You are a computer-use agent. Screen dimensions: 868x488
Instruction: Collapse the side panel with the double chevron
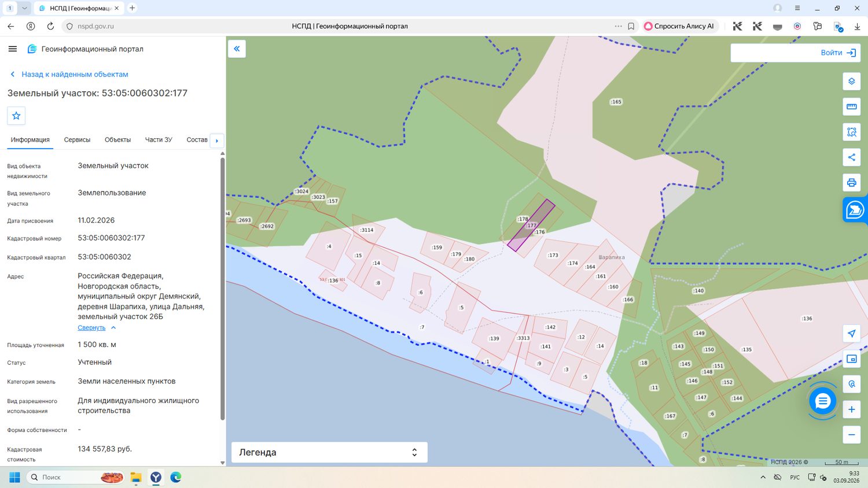pyautogui.click(x=237, y=49)
